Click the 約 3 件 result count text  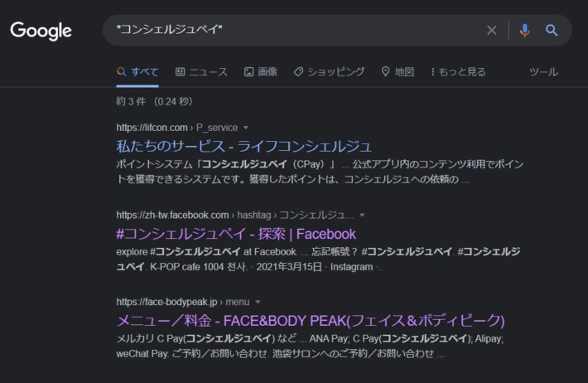tap(154, 101)
